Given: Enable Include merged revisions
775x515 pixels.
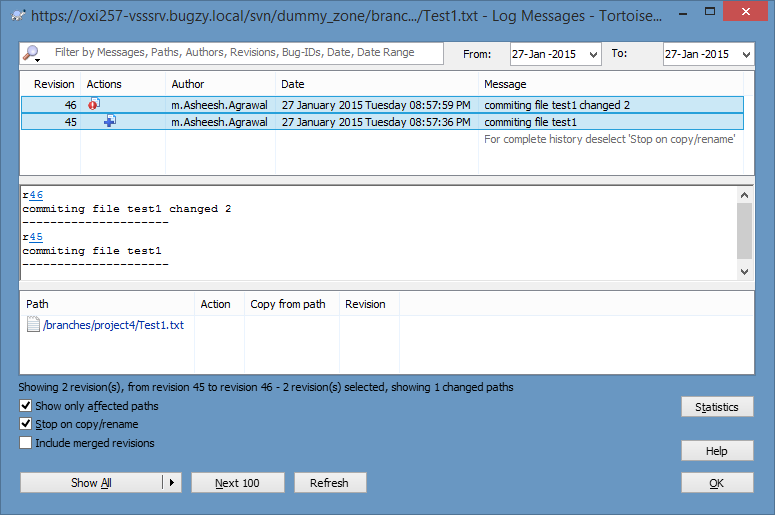Looking at the screenshot, I should 26,442.
